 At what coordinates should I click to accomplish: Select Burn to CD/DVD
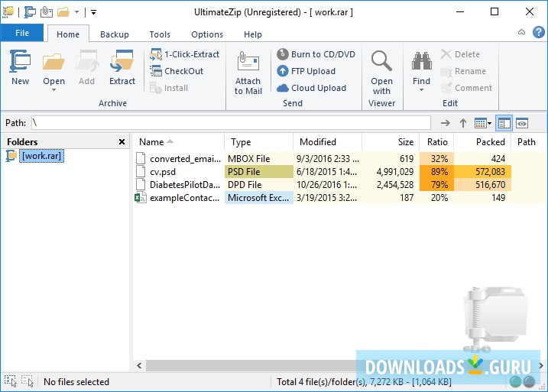[316, 54]
